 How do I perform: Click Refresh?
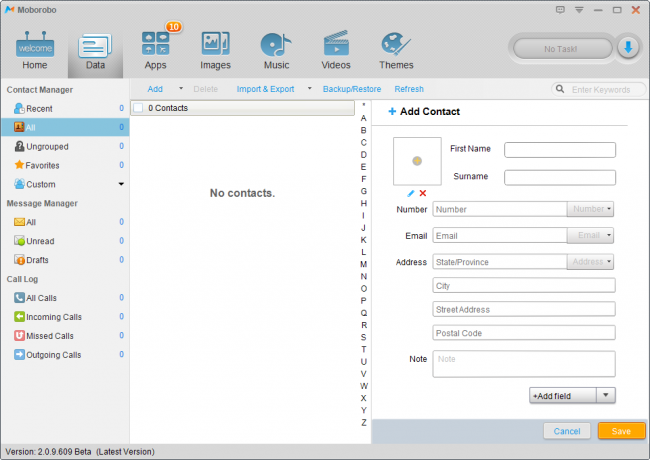(409, 89)
